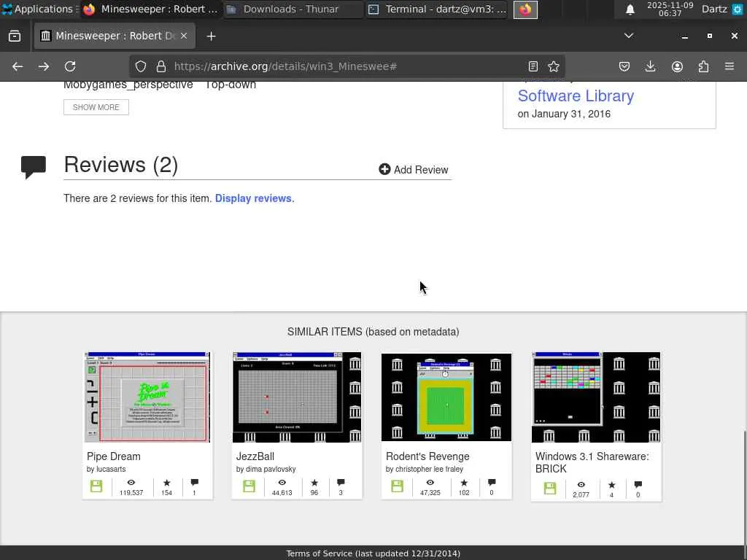Toggle reader view icon in address bar
Image resolution: width=747 pixels, height=560 pixels.
[533, 66]
